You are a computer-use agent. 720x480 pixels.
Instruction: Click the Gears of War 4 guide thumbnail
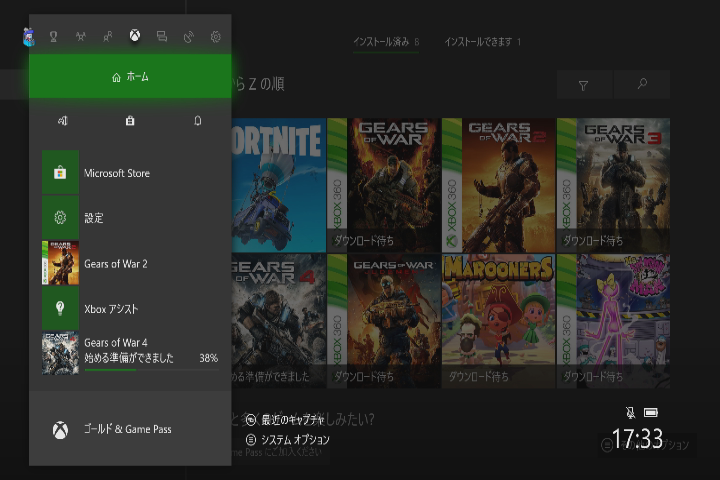click(60, 353)
